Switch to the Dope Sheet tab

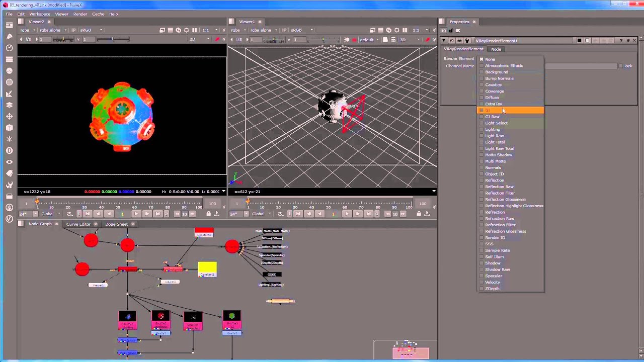(x=116, y=224)
